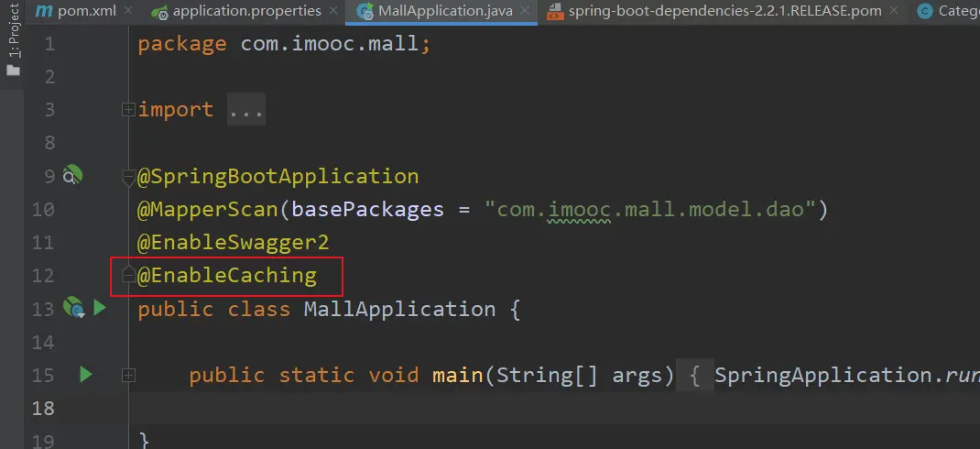
Task: Select the MallApplication.java tab
Action: click(445, 11)
